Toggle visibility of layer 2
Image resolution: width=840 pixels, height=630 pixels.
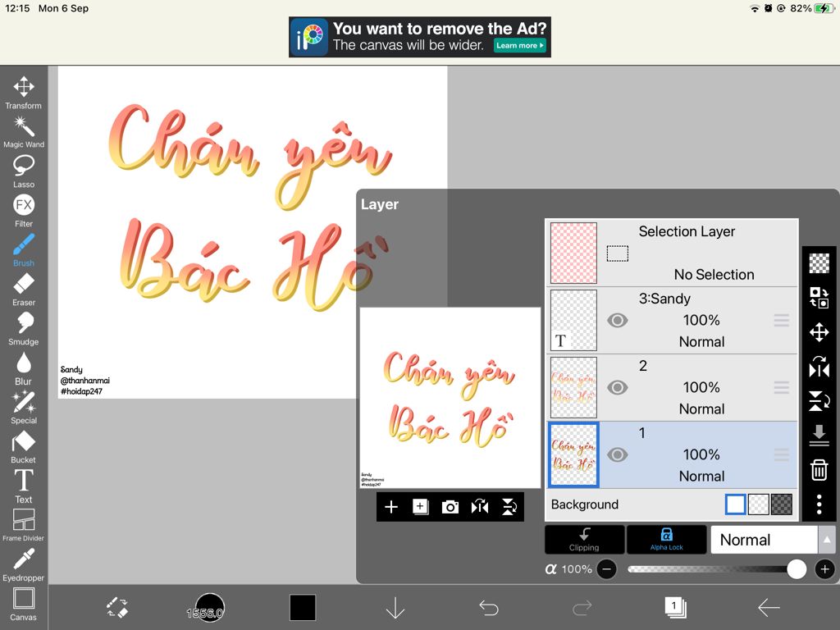point(617,387)
